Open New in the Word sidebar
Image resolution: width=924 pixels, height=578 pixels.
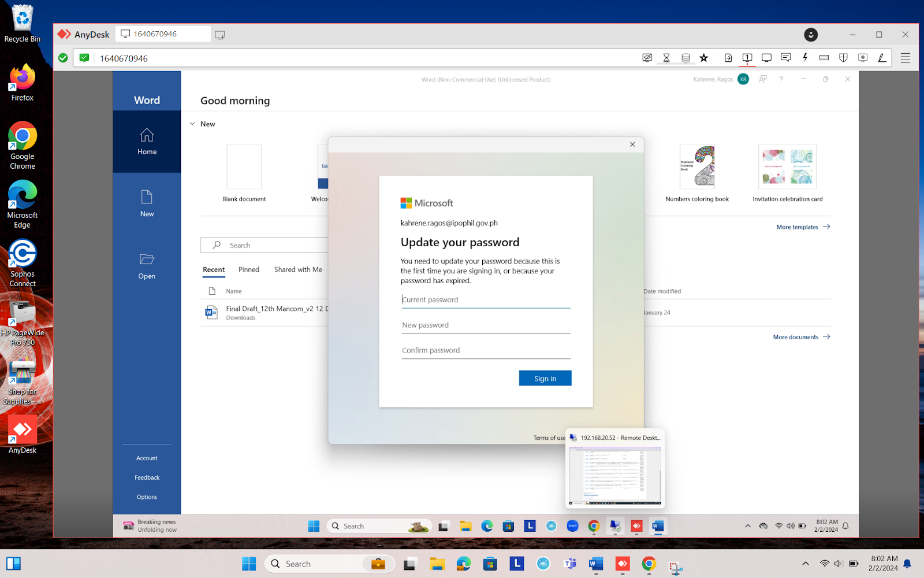click(x=147, y=203)
